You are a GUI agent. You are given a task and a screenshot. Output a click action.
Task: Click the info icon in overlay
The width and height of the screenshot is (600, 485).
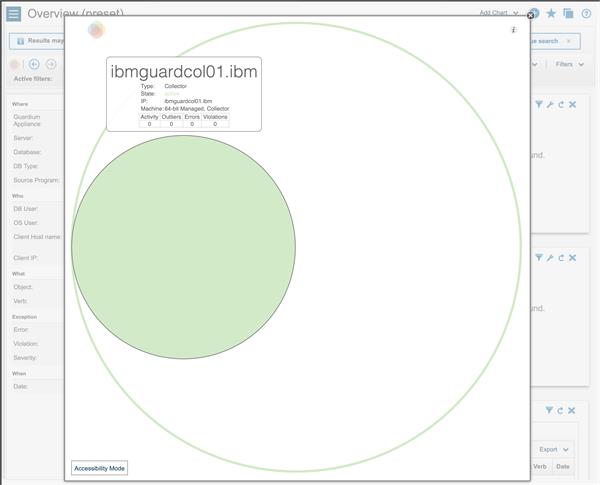pos(514,30)
